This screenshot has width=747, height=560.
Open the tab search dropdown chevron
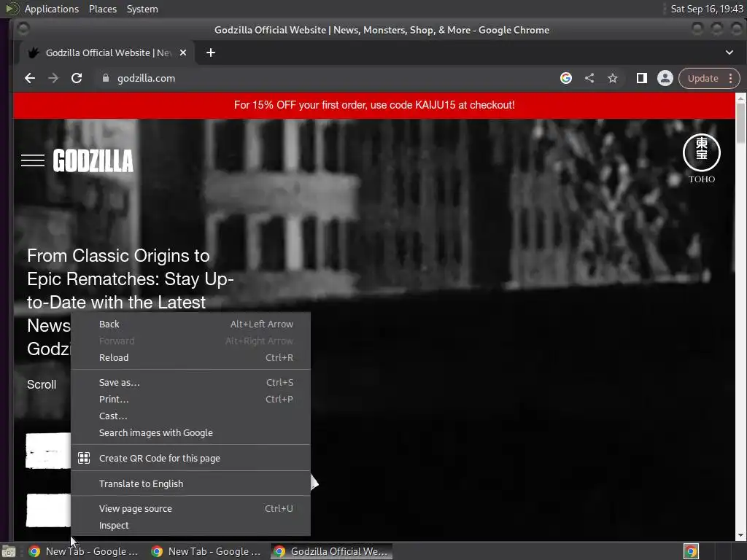click(x=729, y=52)
